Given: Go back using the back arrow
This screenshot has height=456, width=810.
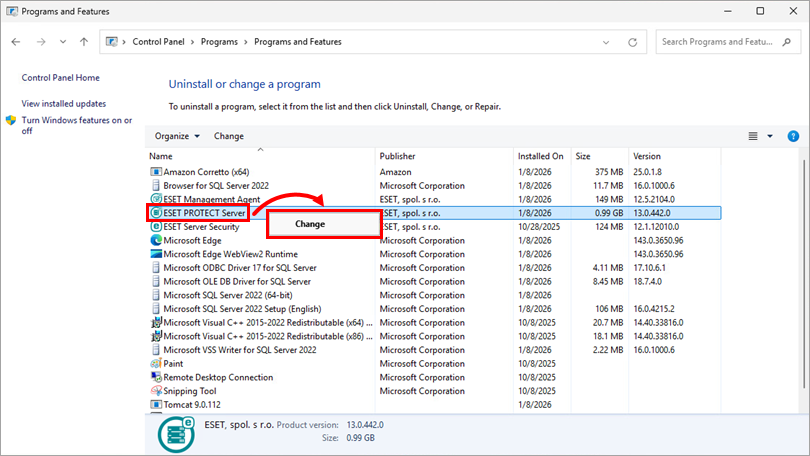Looking at the screenshot, I should click(16, 42).
